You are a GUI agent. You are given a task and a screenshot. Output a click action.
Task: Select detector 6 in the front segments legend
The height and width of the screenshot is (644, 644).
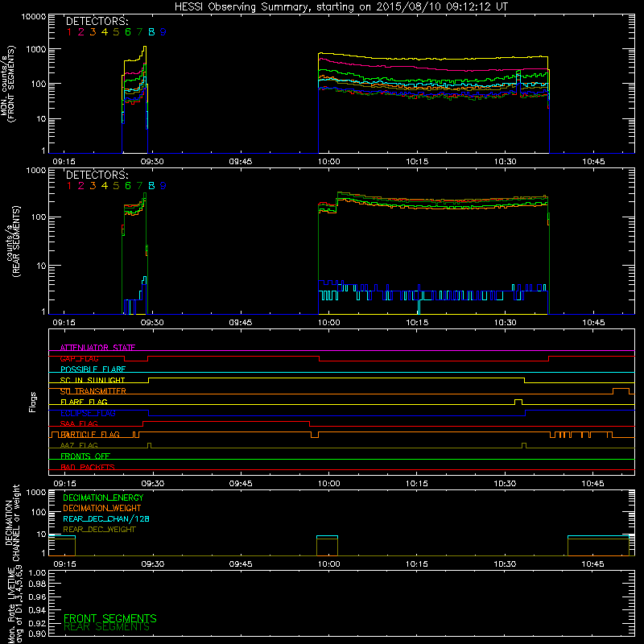pyautogui.click(x=128, y=32)
